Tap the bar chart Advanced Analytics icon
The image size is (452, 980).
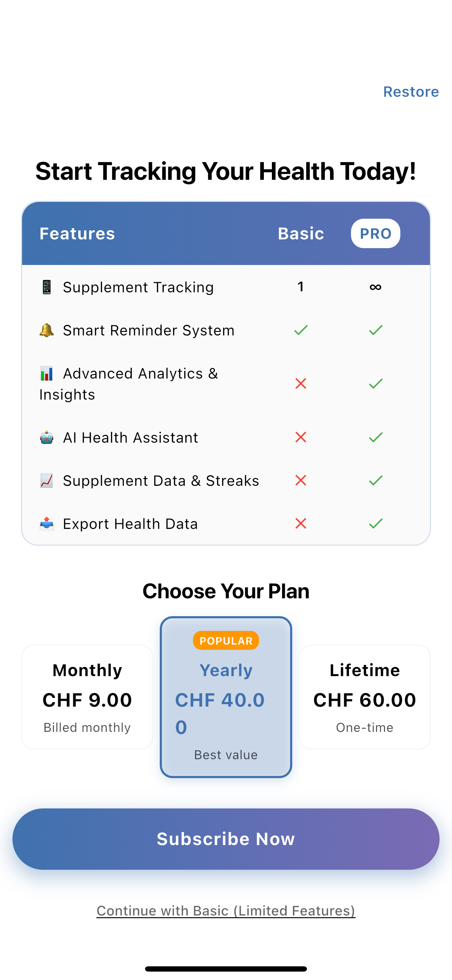46,374
